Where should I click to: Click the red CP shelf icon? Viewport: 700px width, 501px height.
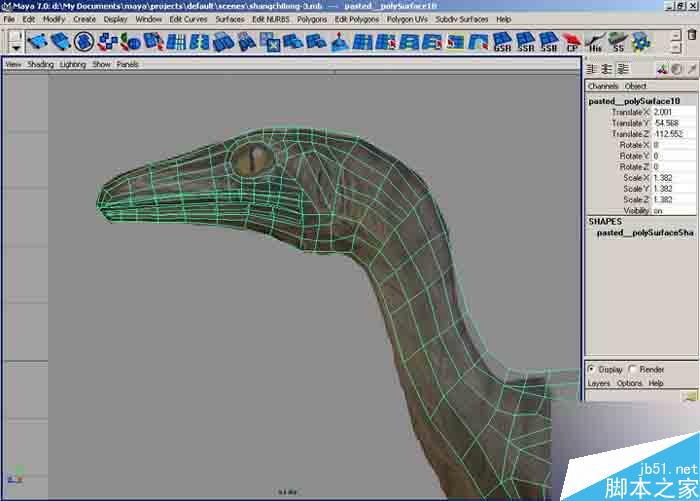[571, 42]
